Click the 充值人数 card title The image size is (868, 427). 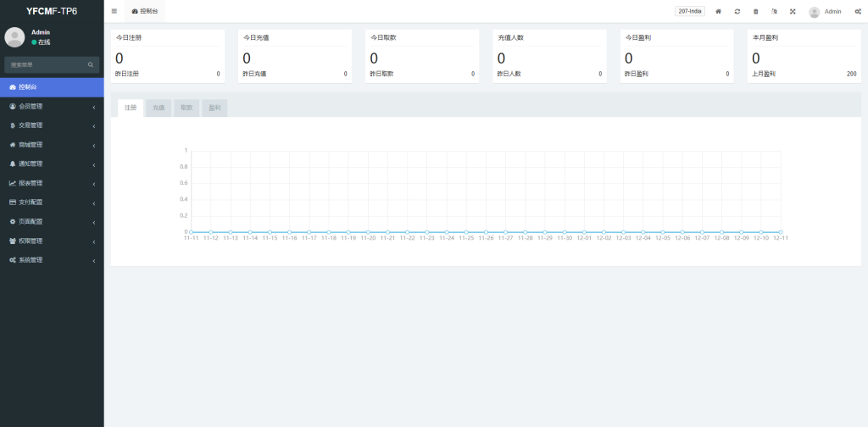[510, 37]
